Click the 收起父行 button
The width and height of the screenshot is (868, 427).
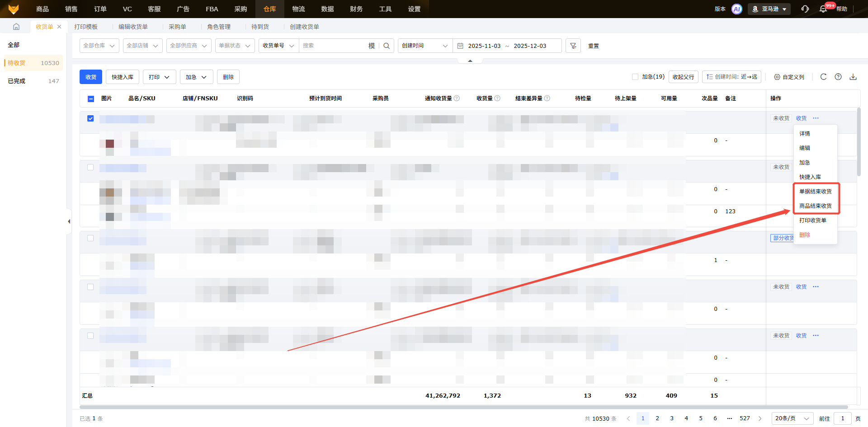684,77
